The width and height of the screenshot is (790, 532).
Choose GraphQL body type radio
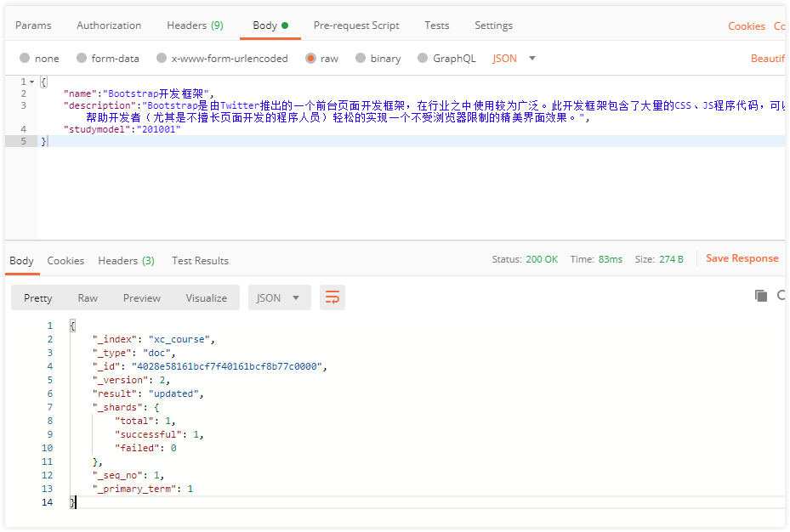click(x=423, y=59)
